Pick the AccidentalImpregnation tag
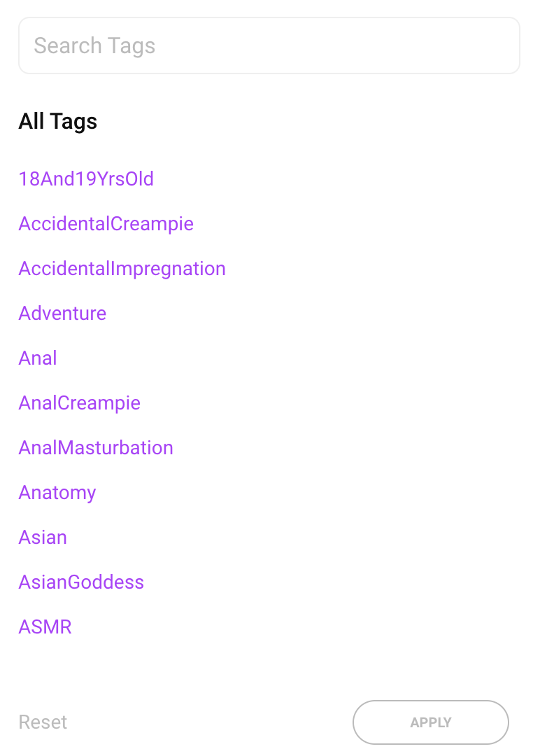Viewport: 540px width, 756px height. pos(122,269)
